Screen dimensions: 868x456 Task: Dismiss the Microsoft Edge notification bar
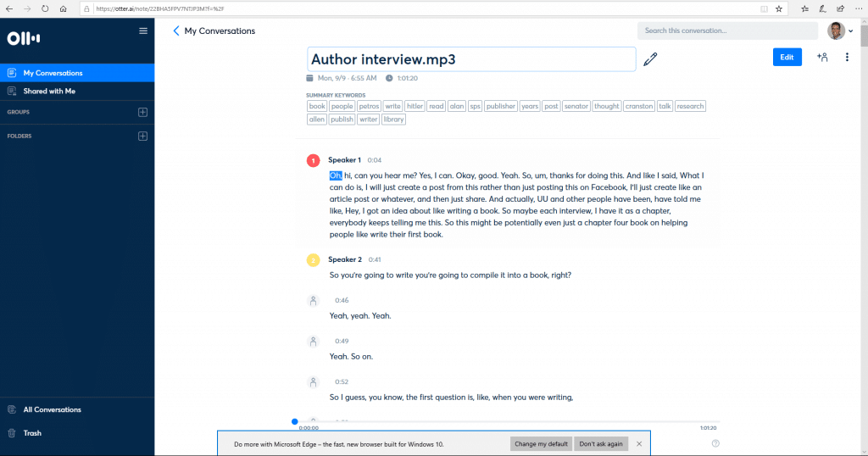[639, 444]
